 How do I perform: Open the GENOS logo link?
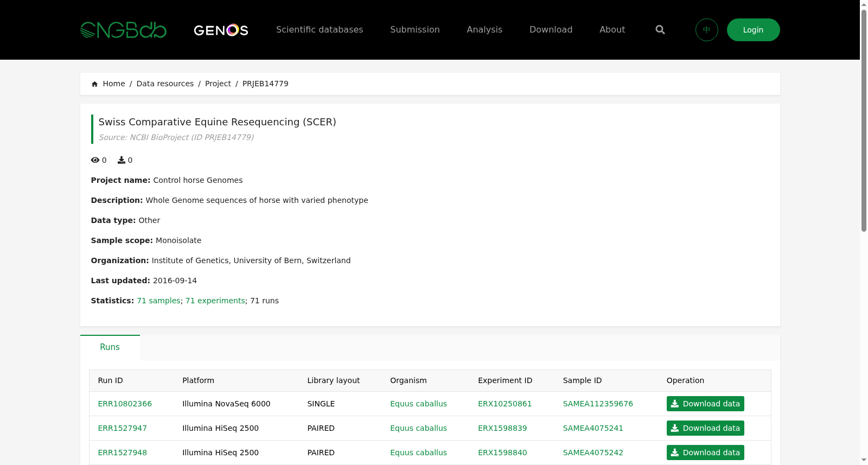[221, 30]
